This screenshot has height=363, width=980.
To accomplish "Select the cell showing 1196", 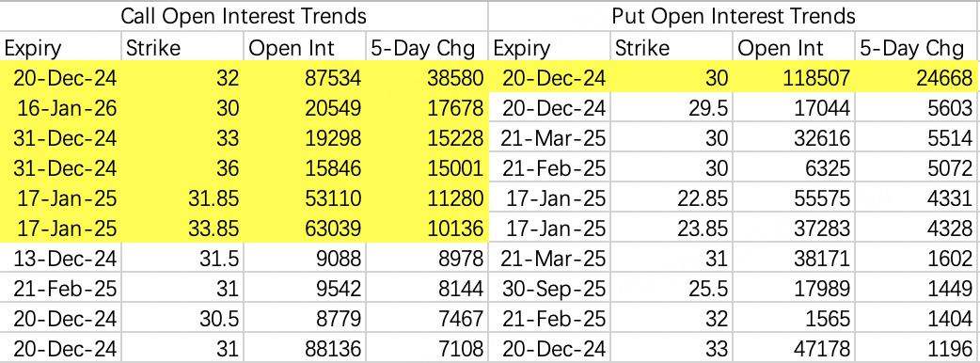I will click(x=917, y=349).
